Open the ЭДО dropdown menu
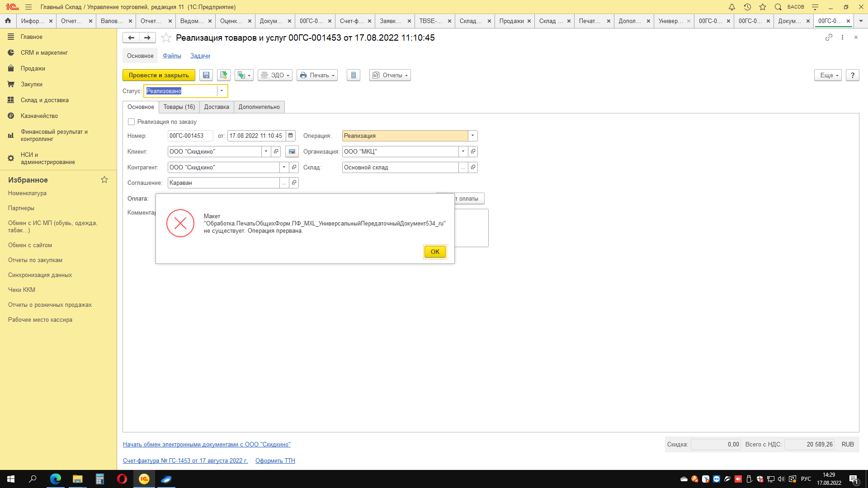The height and width of the screenshot is (488, 868). pos(275,75)
